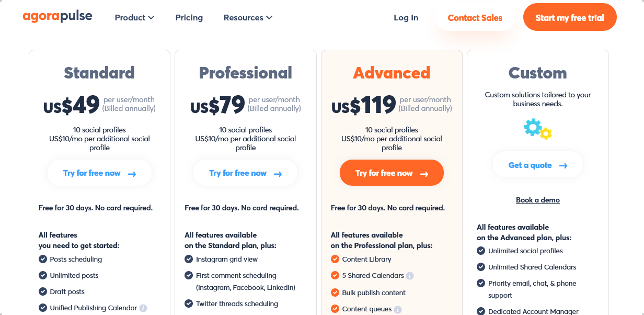
Task: Click the checkmark beside Unlimited social profiles
Action: tap(481, 251)
